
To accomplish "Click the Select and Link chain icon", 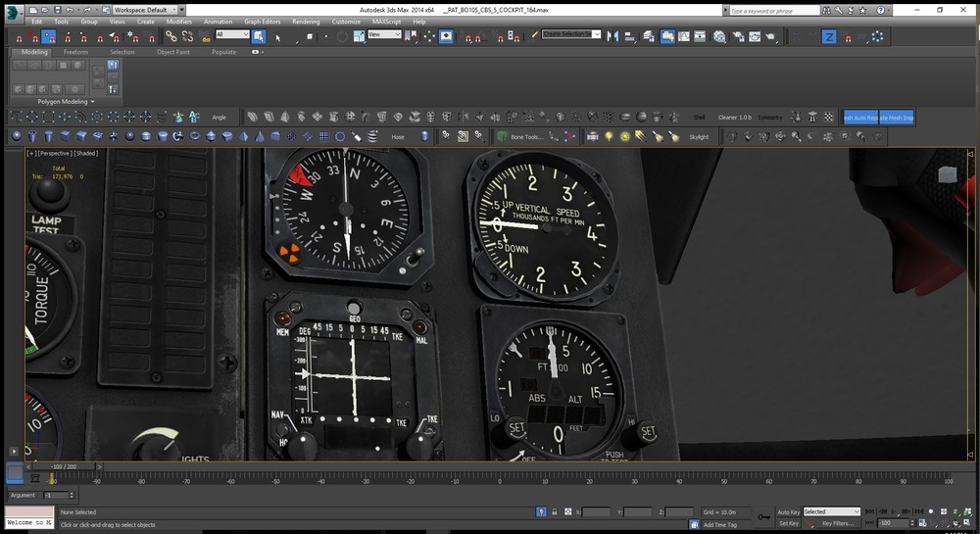I will [x=171, y=36].
